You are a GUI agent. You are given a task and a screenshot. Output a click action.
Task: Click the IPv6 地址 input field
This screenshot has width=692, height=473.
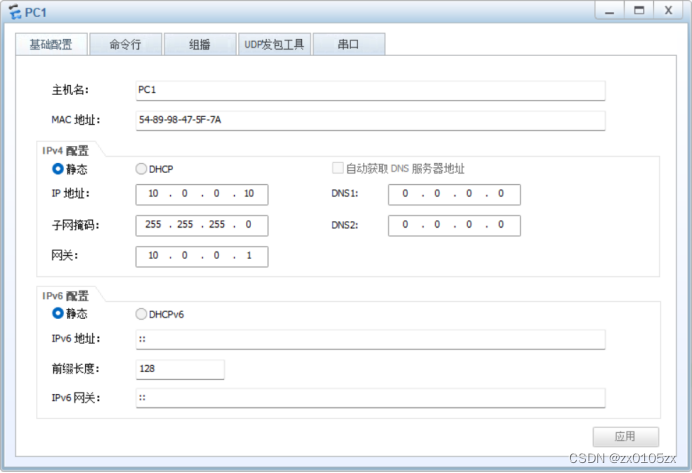(x=370, y=339)
